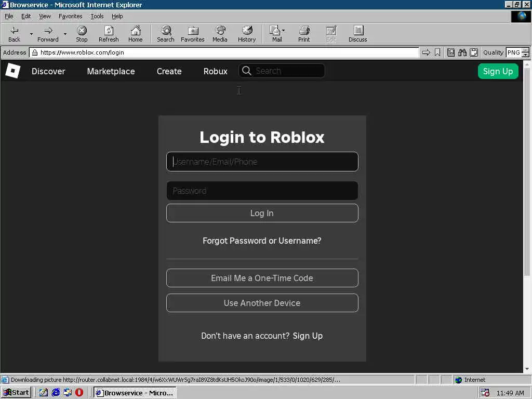
Task: Click the lock icon in the address bar
Action: tap(35, 52)
